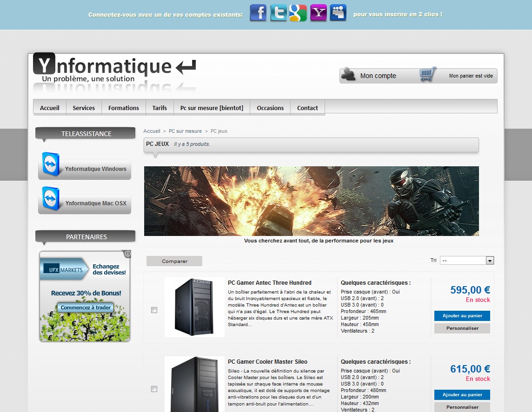Click the UFX Markets logo in ad
Screen dimensions: 532x412
pyautogui.click(x=64, y=269)
